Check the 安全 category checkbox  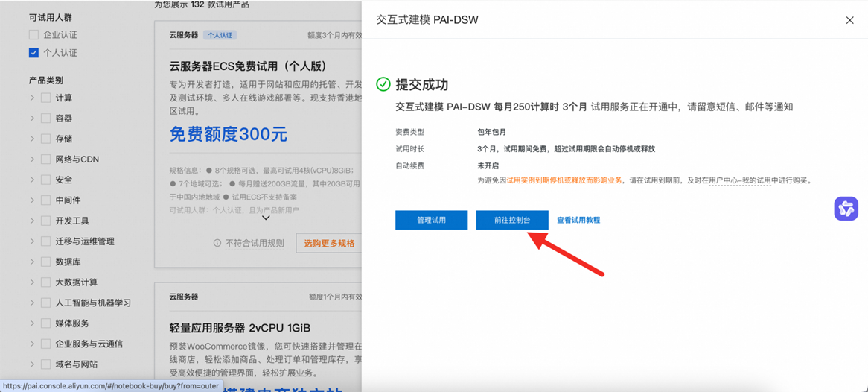click(x=46, y=180)
